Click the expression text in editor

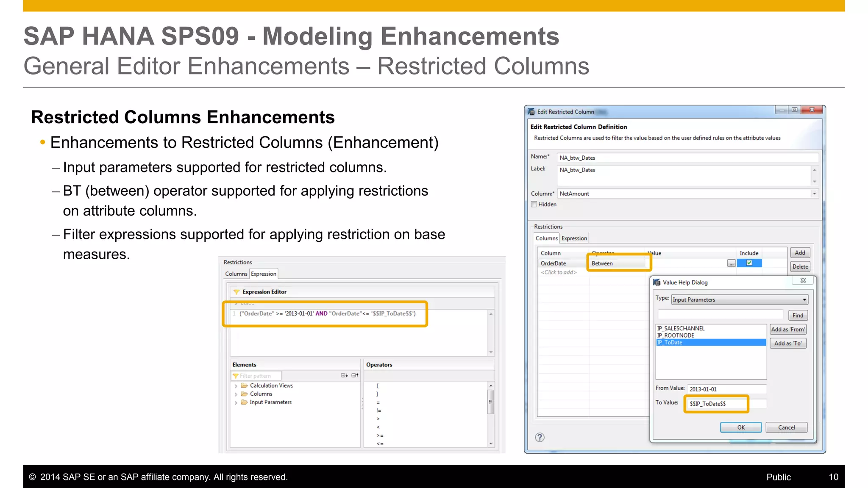pyautogui.click(x=327, y=314)
